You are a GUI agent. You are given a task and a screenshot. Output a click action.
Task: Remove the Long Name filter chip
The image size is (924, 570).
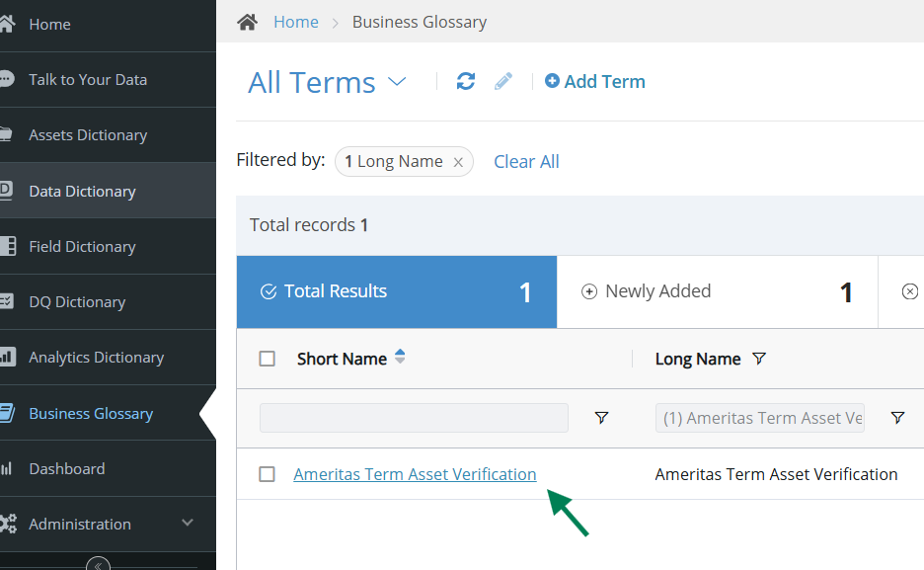tap(458, 162)
